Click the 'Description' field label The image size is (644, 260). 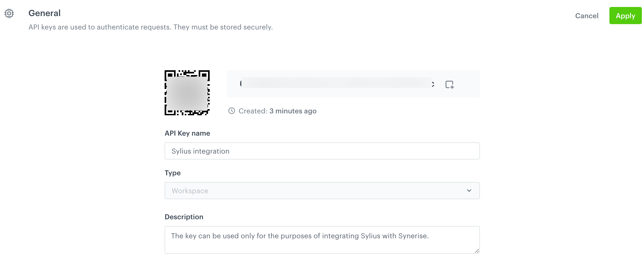184,217
